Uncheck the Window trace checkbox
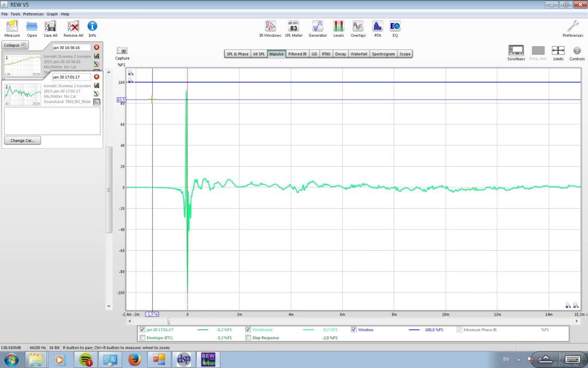588x368 pixels. tap(354, 329)
